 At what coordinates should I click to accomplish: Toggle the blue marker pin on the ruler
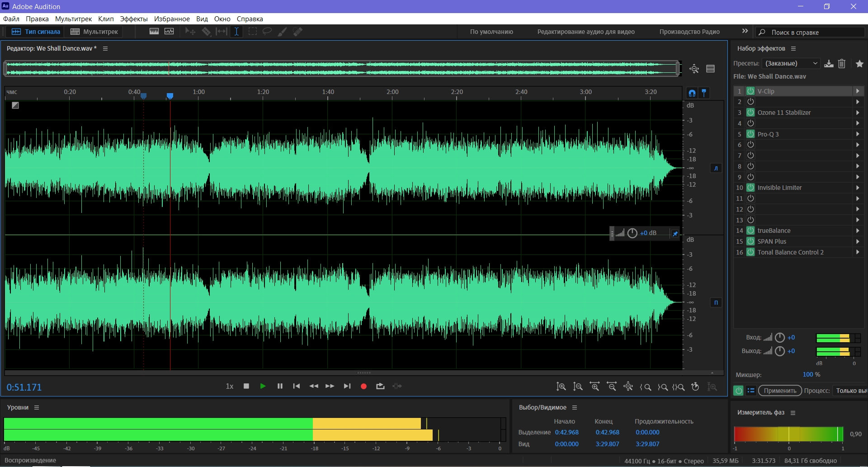704,93
